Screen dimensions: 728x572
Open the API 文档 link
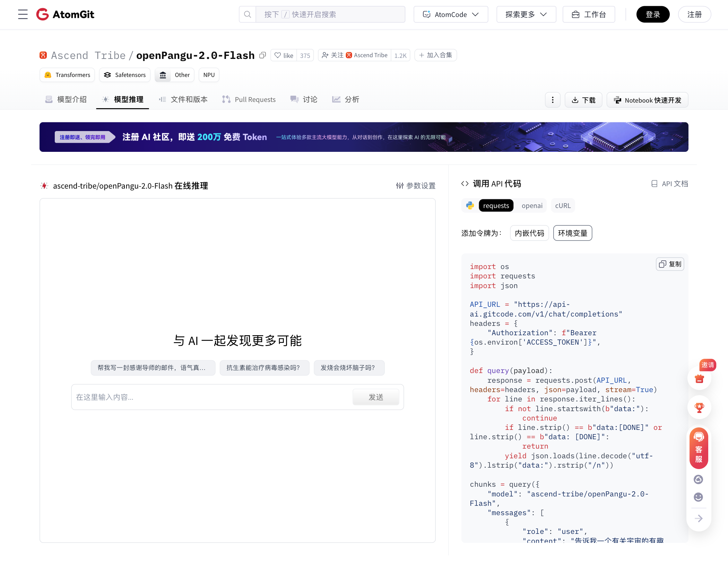click(x=670, y=184)
